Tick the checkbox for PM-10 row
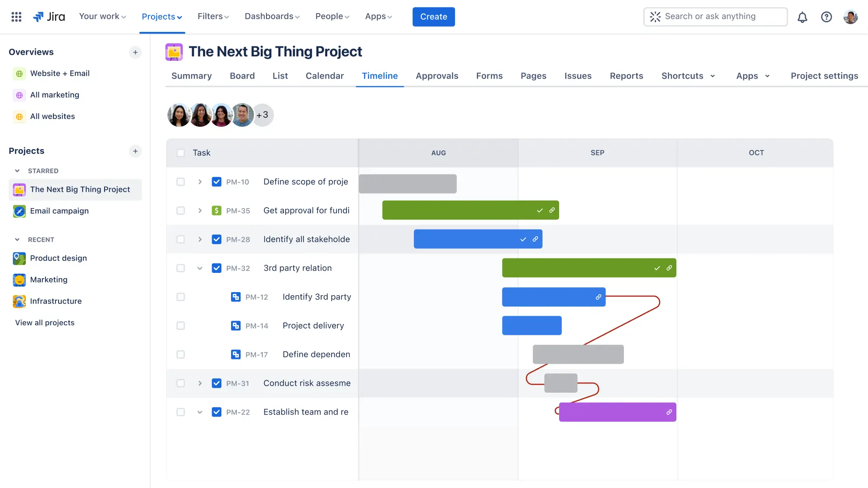 tap(180, 181)
